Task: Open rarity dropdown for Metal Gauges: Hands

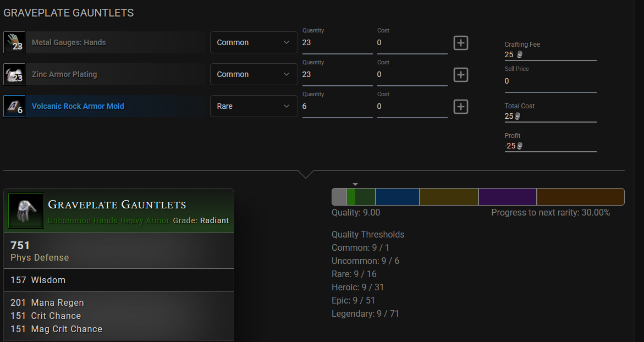Action: [x=254, y=42]
